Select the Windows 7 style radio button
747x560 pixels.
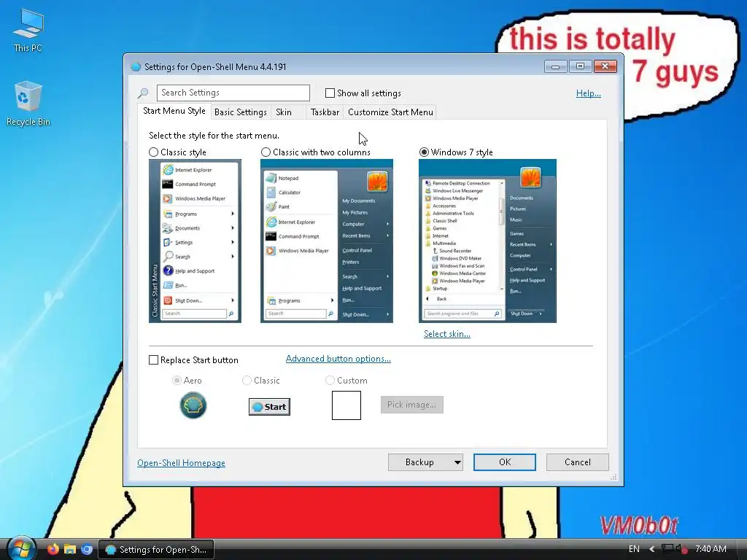424,152
